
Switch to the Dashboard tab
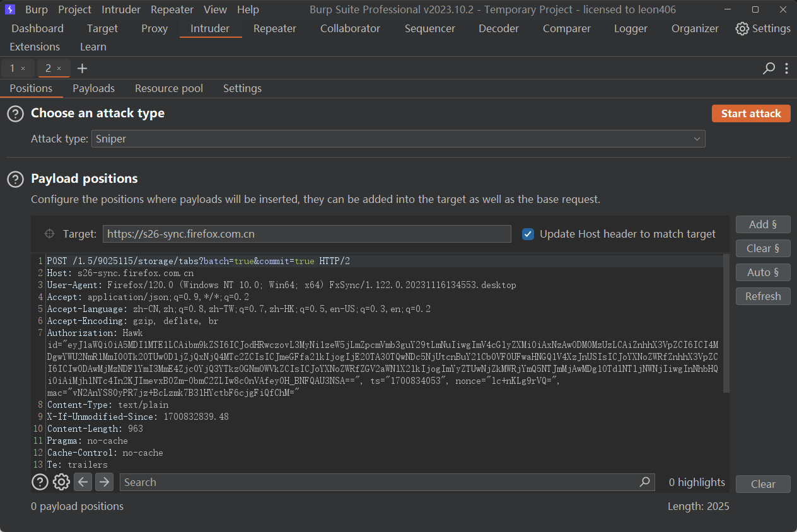coord(37,28)
